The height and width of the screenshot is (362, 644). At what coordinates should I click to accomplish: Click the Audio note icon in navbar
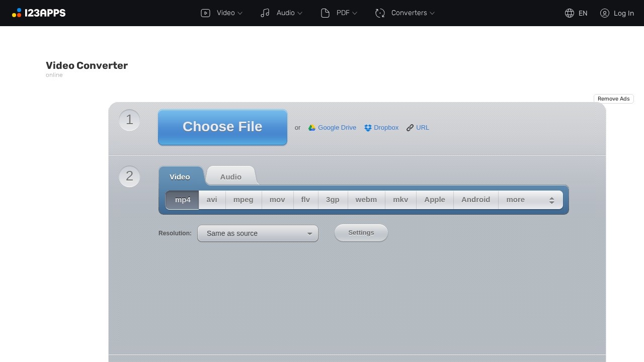(x=265, y=13)
